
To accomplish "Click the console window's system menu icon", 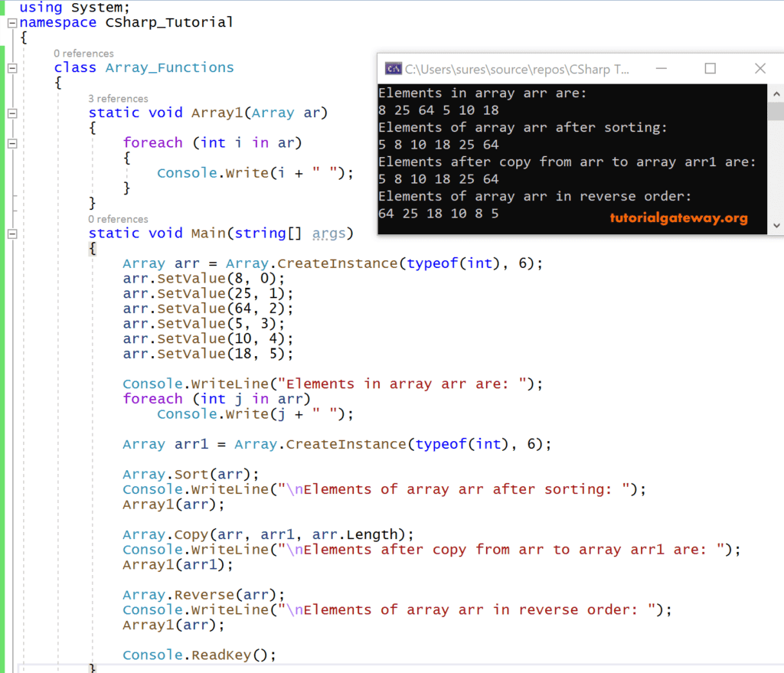I will 393,68.
